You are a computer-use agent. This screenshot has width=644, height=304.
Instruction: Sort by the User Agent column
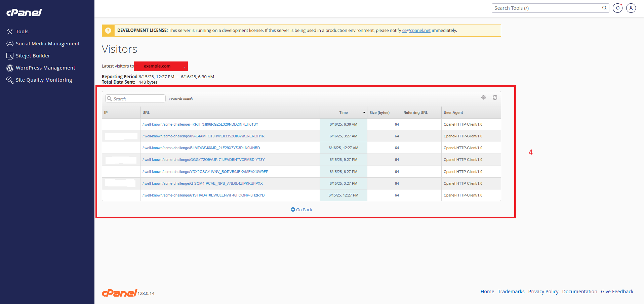(x=471, y=113)
